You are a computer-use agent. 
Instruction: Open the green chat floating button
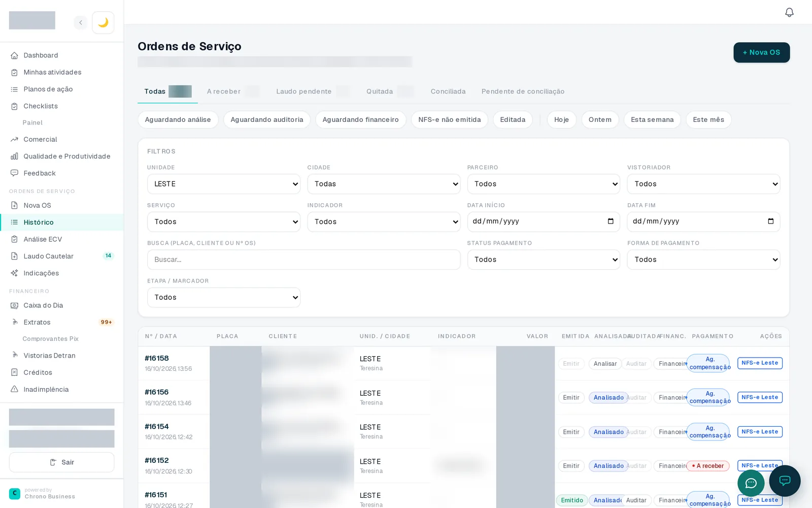(751, 483)
